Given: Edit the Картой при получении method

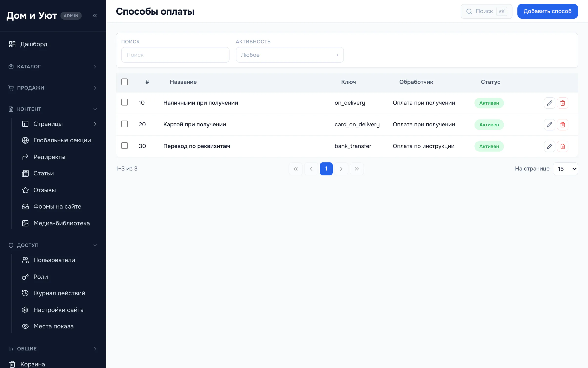Looking at the screenshot, I should click(549, 125).
